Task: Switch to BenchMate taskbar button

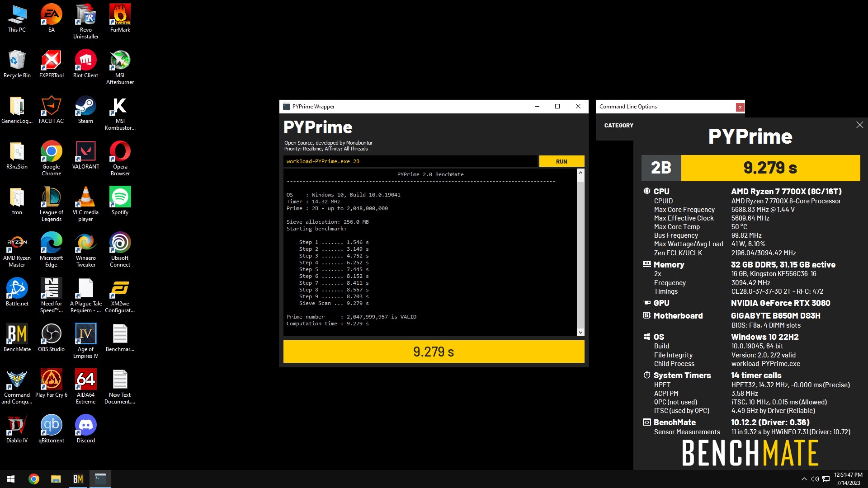Action: click(x=78, y=479)
